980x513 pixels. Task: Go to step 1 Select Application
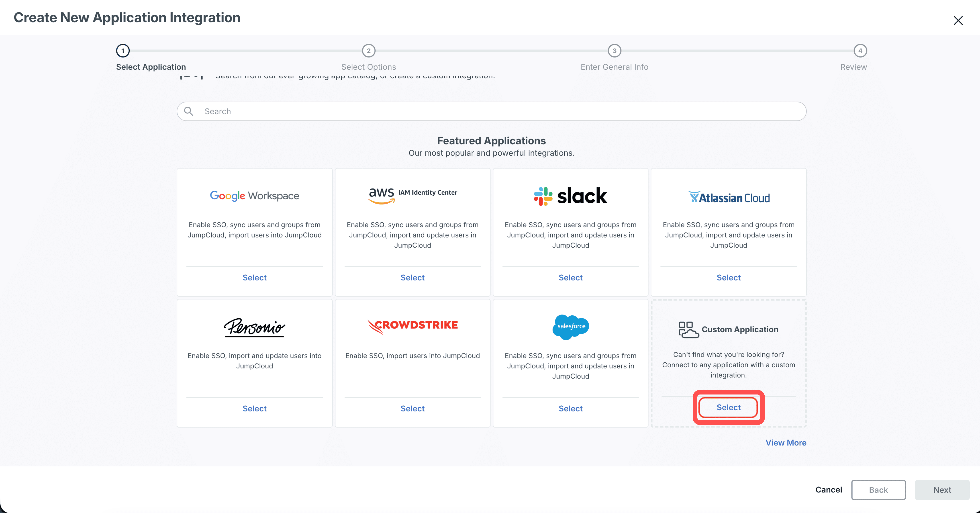pos(123,51)
